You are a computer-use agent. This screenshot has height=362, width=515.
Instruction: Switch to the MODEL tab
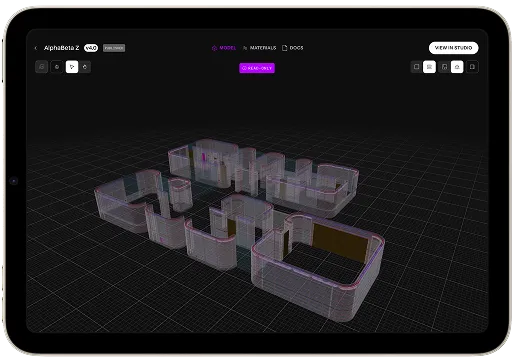(x=224, y=48)
